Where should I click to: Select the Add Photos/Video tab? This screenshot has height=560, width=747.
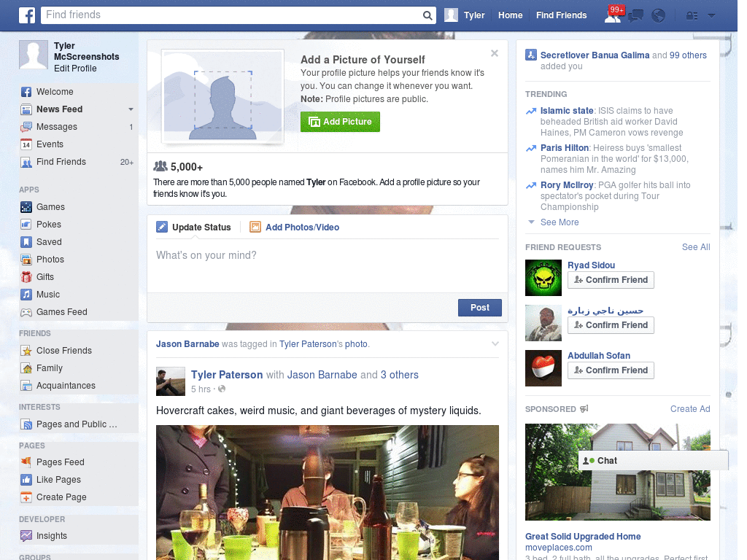pyautogui.click(x=295, y=227)
